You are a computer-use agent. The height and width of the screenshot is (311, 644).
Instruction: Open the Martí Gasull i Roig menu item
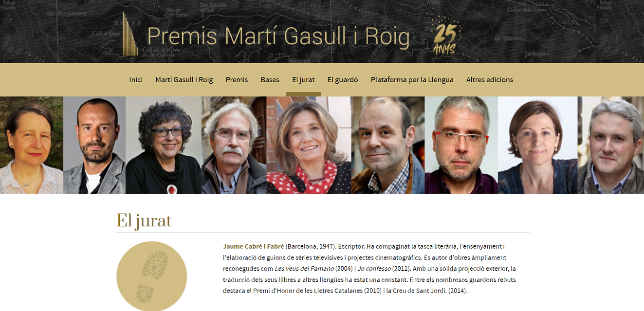(x=184, y=80)
